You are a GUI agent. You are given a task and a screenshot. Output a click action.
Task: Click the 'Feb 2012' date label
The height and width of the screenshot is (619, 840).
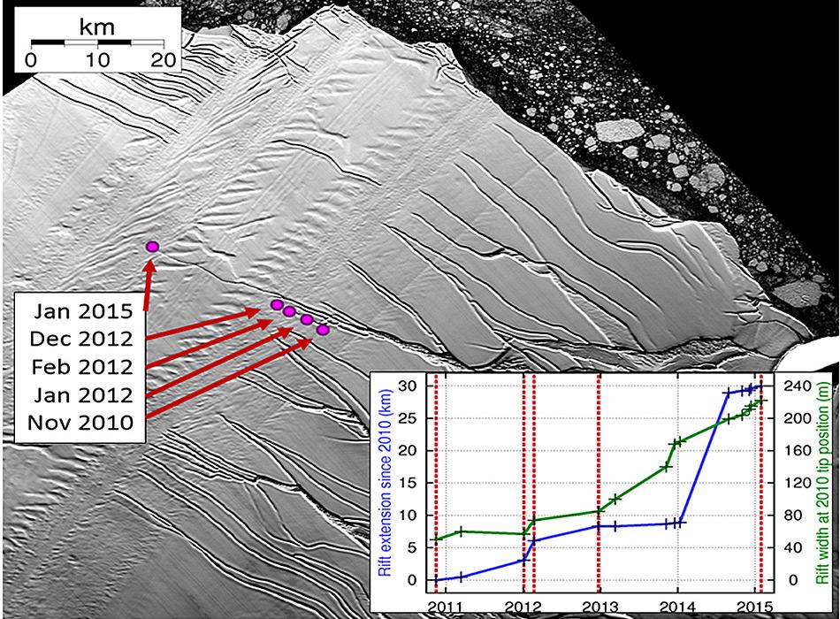(81, 366)
